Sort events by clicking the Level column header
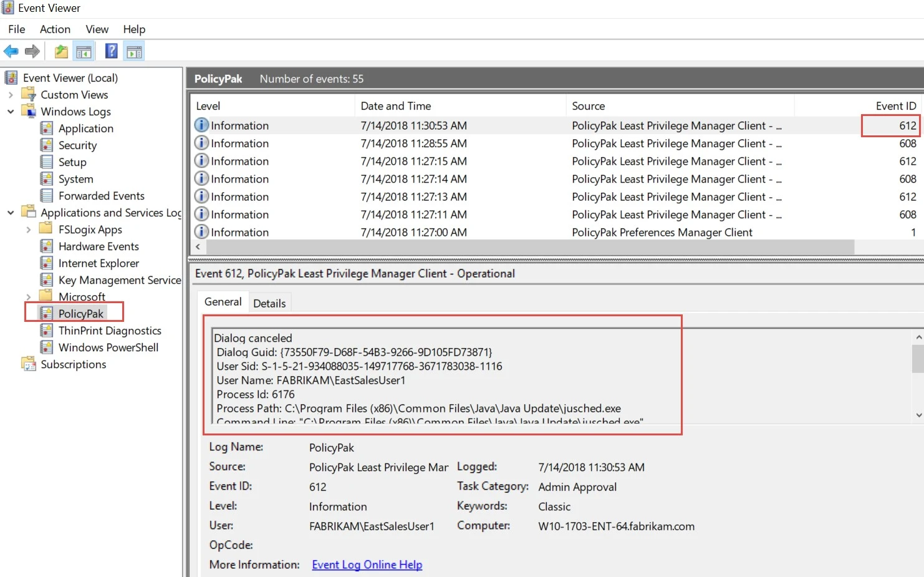The height and width of the screenshot is (577, 924). tap(208, 105)
